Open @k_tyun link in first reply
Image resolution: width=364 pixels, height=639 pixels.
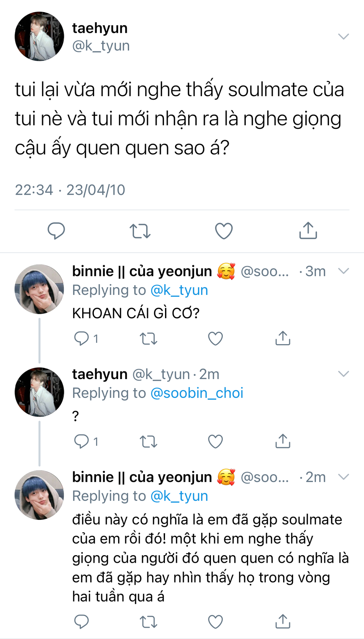pos(179,290)
